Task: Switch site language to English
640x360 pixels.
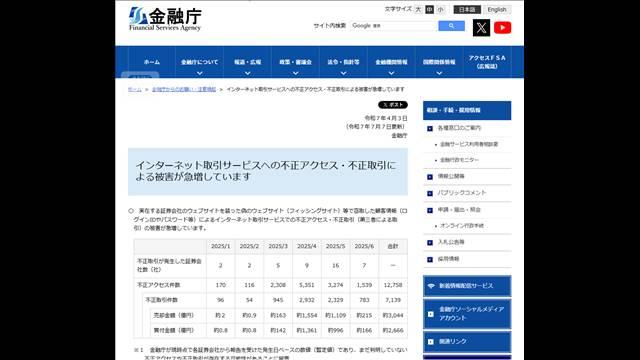Action: pyautogui.click(x=497, y=9)
